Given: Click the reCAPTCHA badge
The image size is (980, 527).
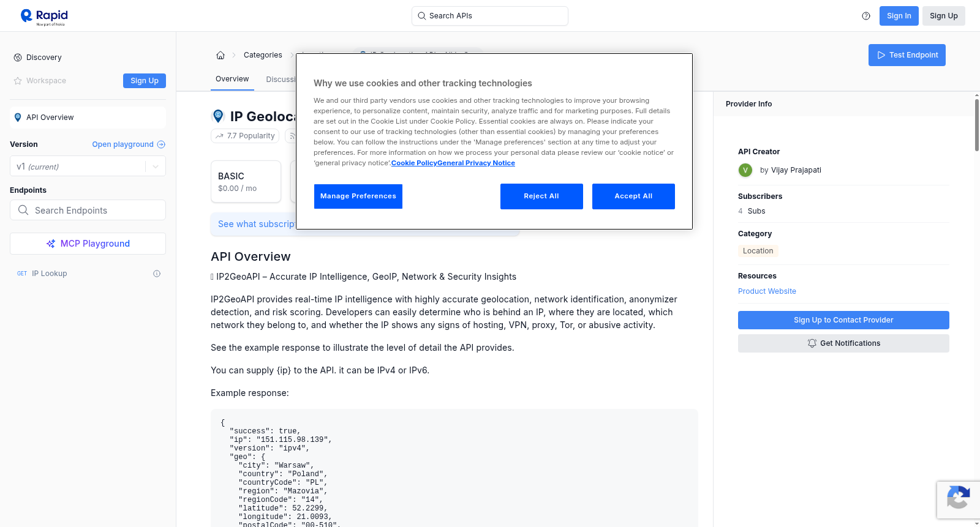Looking at the screenshot, I should point(959,500).
